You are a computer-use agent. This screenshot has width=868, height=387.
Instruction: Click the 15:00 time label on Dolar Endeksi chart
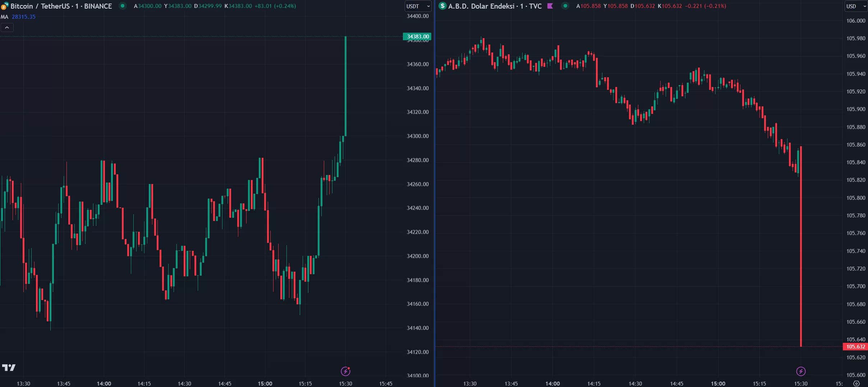click(x=718, y=383)
